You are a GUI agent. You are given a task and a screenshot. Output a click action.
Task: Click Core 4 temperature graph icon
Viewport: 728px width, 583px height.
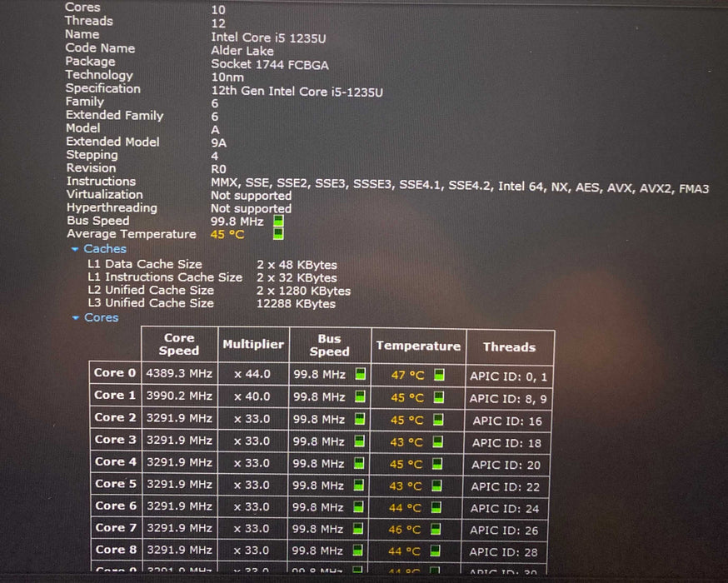pyautogui.click(x=437, y=463)
